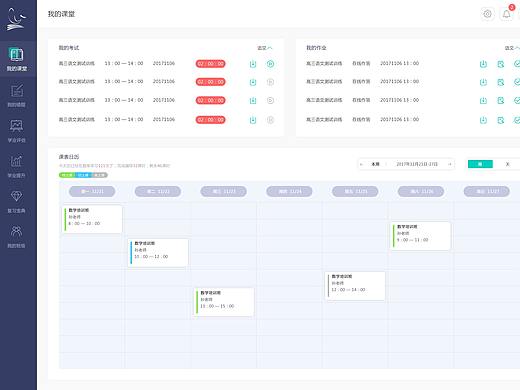Open the course card 12:00—14:00
Viewport: 520px width, 390px height.
(355, 286)
